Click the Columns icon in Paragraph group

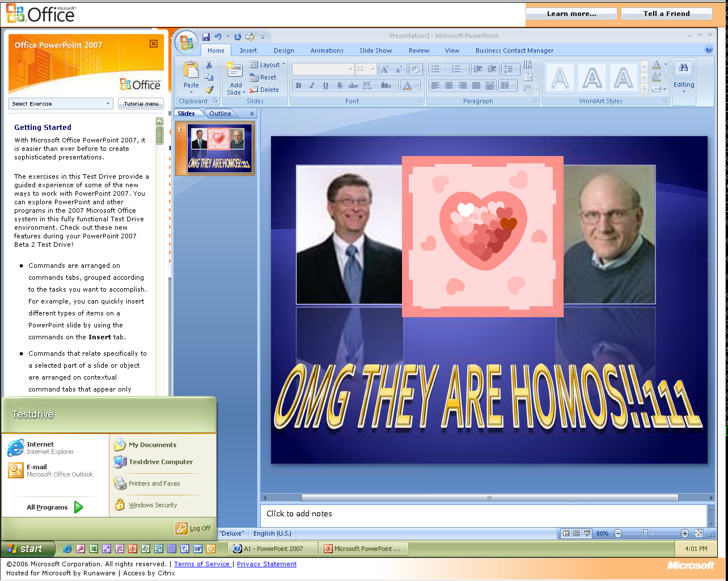click(x=507, y=86)
